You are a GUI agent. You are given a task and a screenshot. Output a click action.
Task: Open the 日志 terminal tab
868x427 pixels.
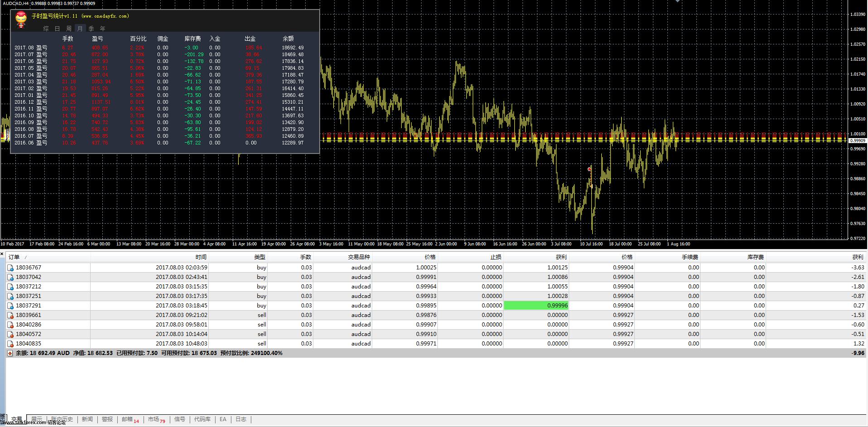coord(241,419)
